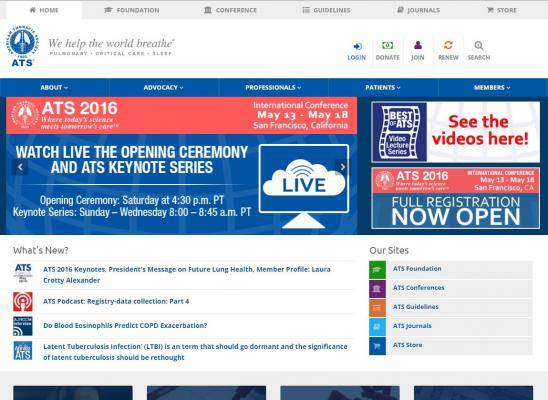Click ATS newsletter icon beside Keynotes
548x400 pixels.
tap(23, 273)
